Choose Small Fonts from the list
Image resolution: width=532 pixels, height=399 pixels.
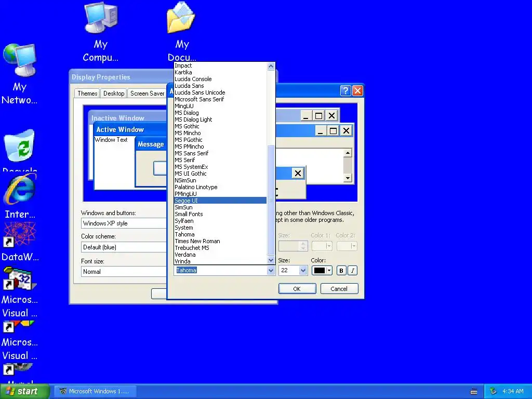(220, 214)
